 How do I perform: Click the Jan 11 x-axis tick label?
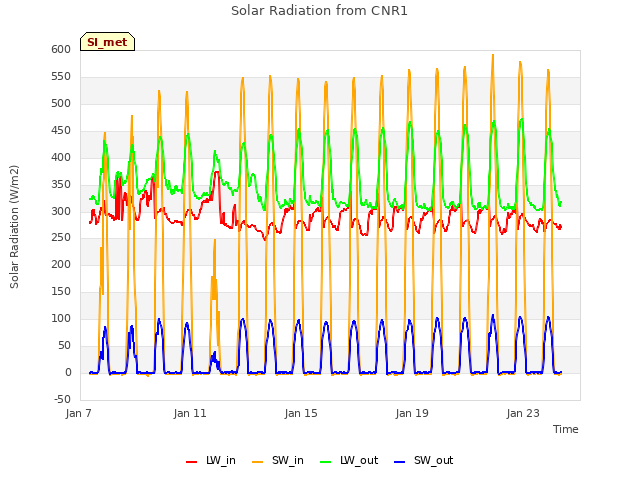point(190,413)
